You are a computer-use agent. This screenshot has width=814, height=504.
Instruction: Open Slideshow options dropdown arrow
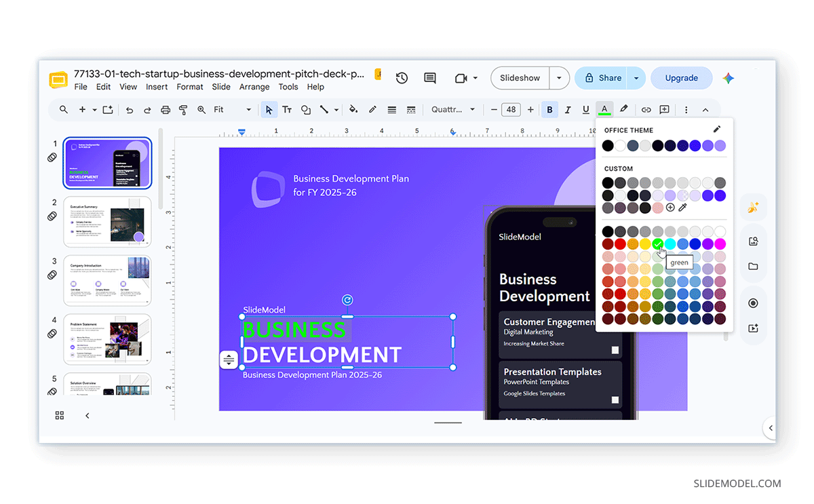(x=559, y=78)
